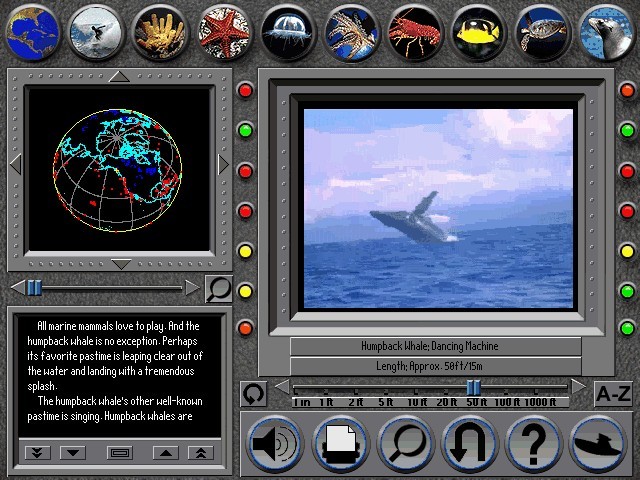Click green light left of video

(245, 130)
